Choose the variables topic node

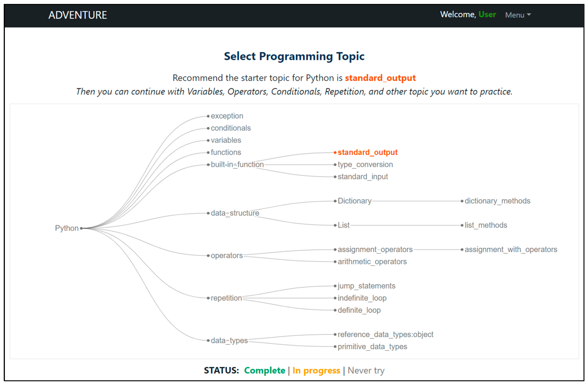226,140
